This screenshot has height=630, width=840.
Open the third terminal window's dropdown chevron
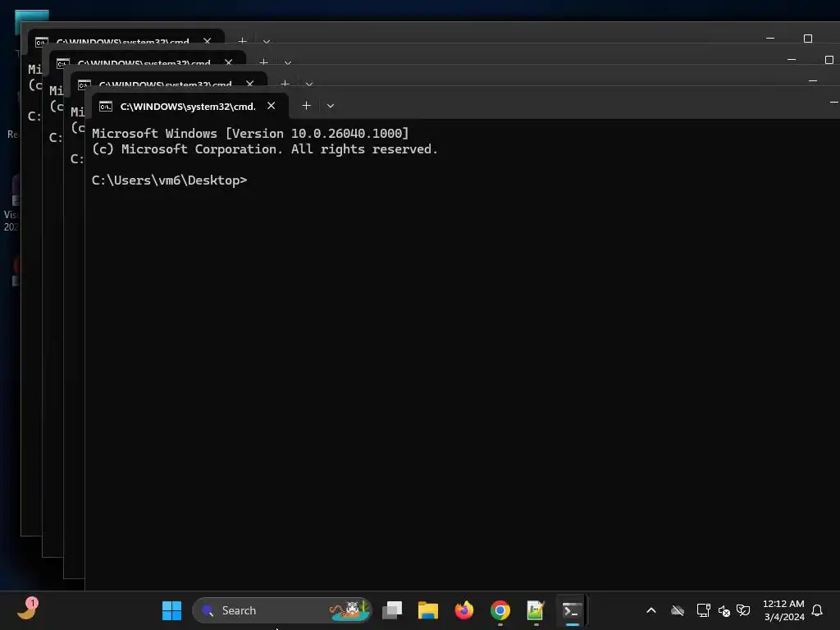pyautogui.click(x=288, y=62)
